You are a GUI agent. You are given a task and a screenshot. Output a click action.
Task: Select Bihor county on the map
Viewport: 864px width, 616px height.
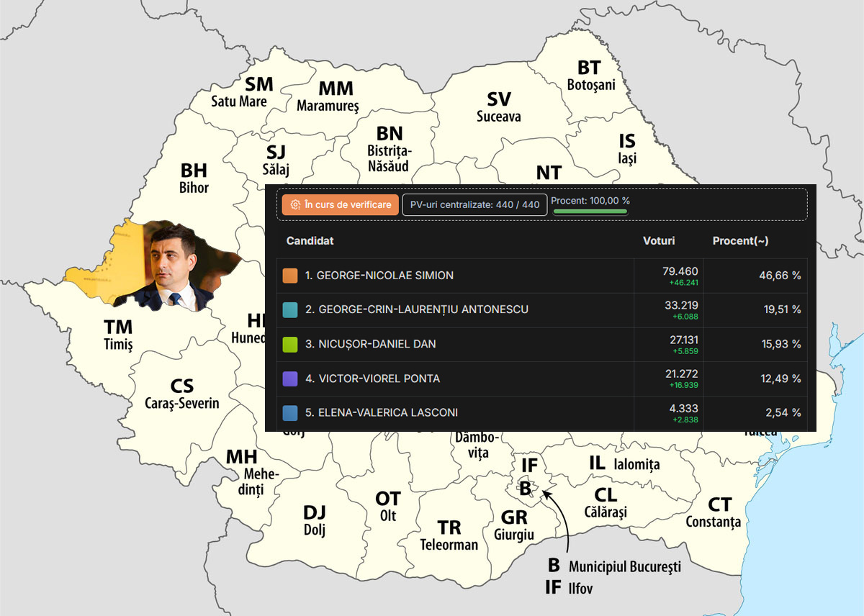(194, 178)
